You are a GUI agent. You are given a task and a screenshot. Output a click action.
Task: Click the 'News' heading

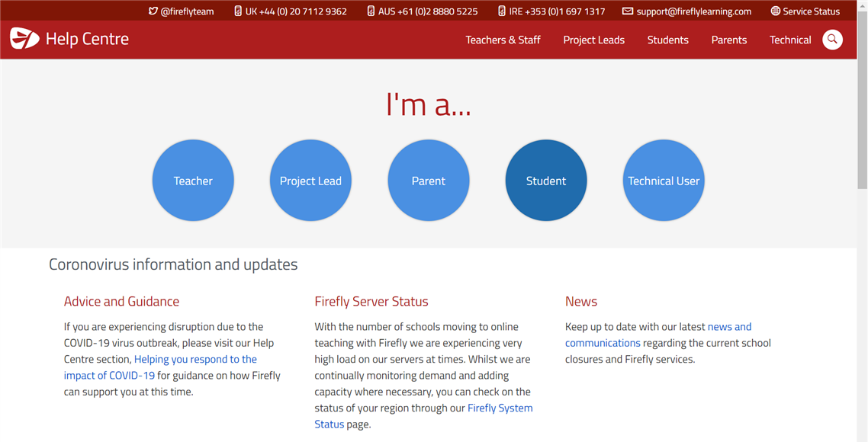click(581, 302)
